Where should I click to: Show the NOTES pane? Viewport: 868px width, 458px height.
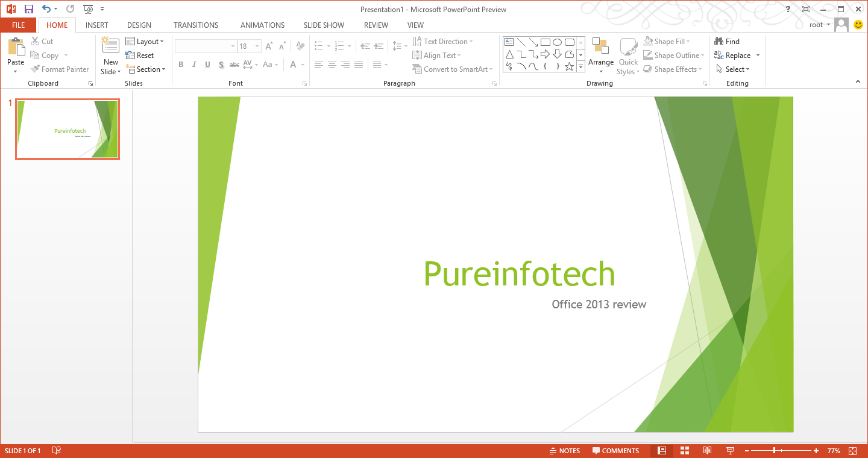point(565,450)
